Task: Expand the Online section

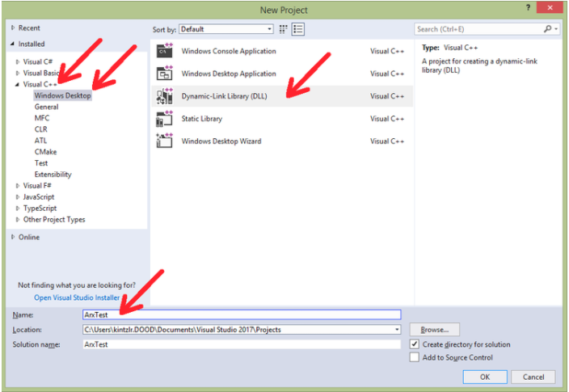Action: [13, 237]
